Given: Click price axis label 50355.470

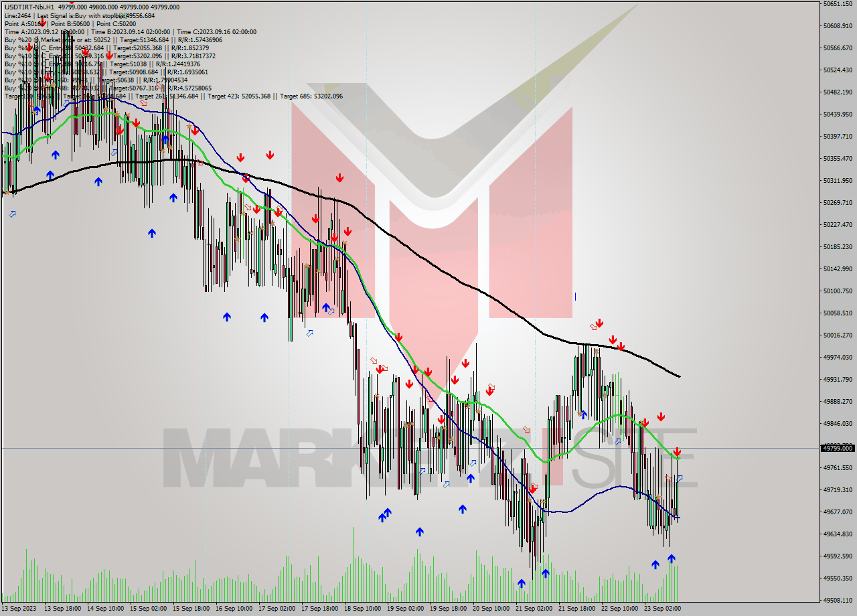Looking at the screenshot, I should [x=838, y=158].
